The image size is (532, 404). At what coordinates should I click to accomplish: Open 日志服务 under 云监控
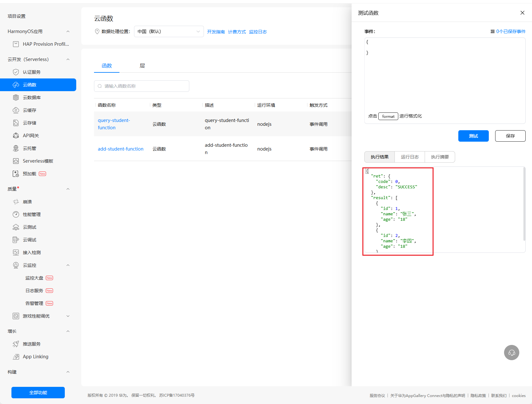click(x=34, y=291)
